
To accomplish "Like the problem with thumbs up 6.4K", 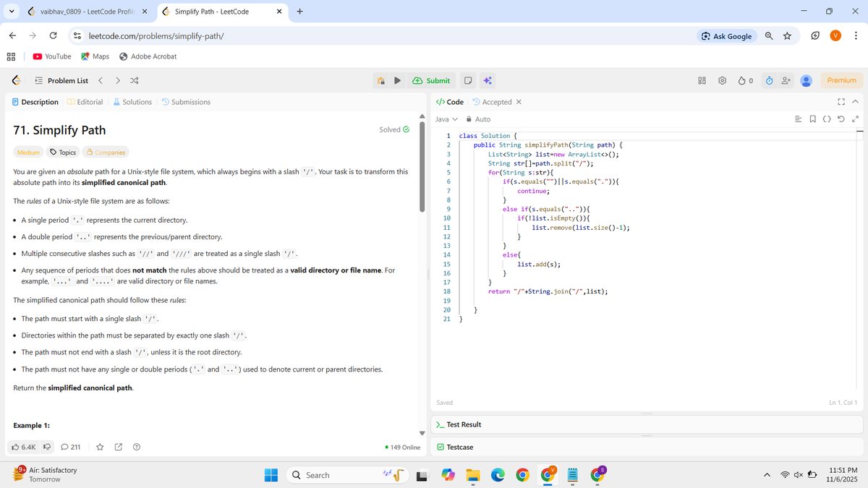I will pos(24,447).
